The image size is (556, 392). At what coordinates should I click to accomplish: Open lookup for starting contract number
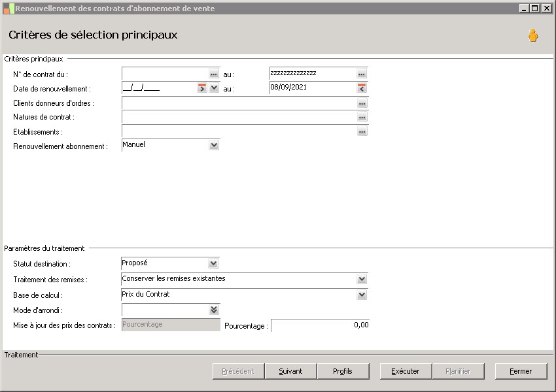tap(213, 74)
